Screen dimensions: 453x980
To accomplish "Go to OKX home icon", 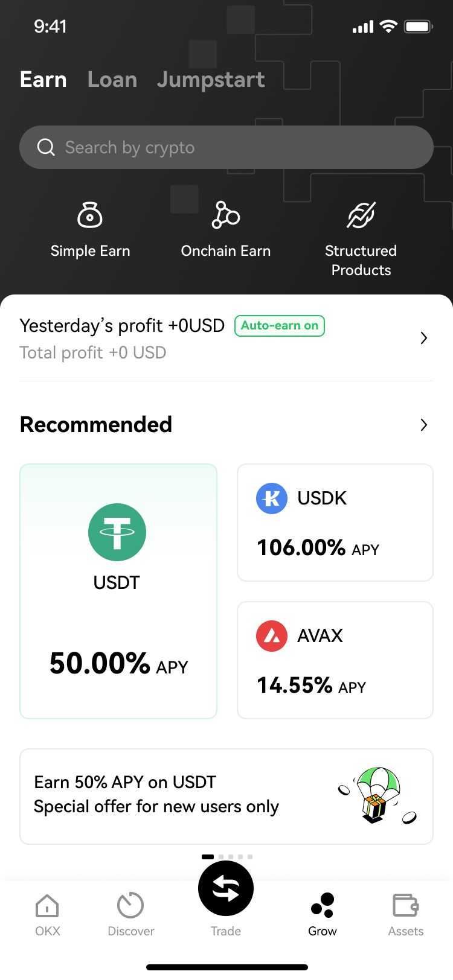I will click(47, 906).
